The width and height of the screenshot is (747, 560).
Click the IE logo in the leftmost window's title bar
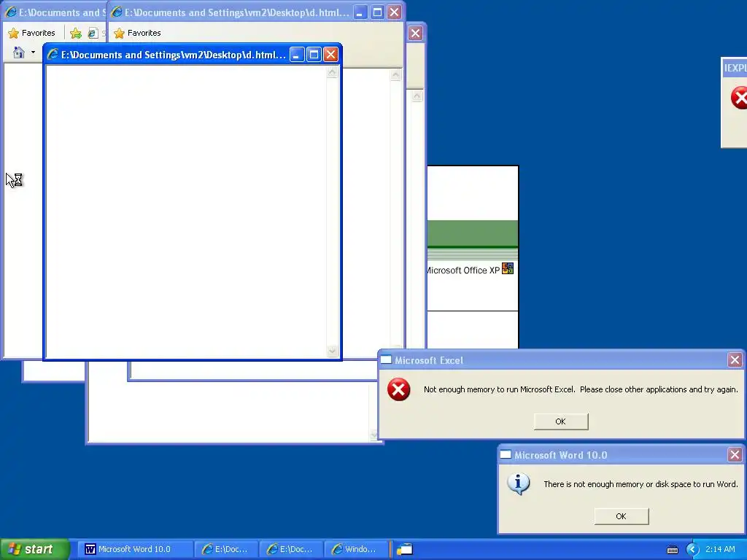pyautogui.click(x=10, y=12)
